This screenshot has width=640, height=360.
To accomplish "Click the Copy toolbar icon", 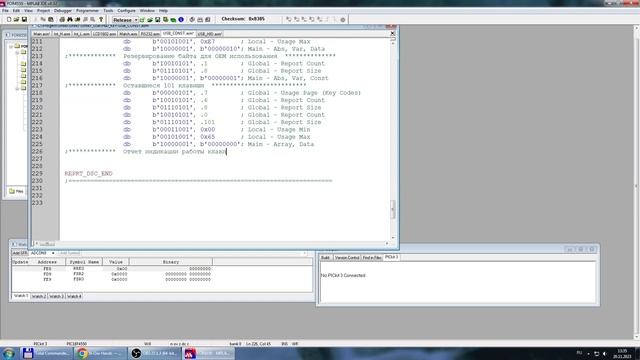I will point(43,19).
